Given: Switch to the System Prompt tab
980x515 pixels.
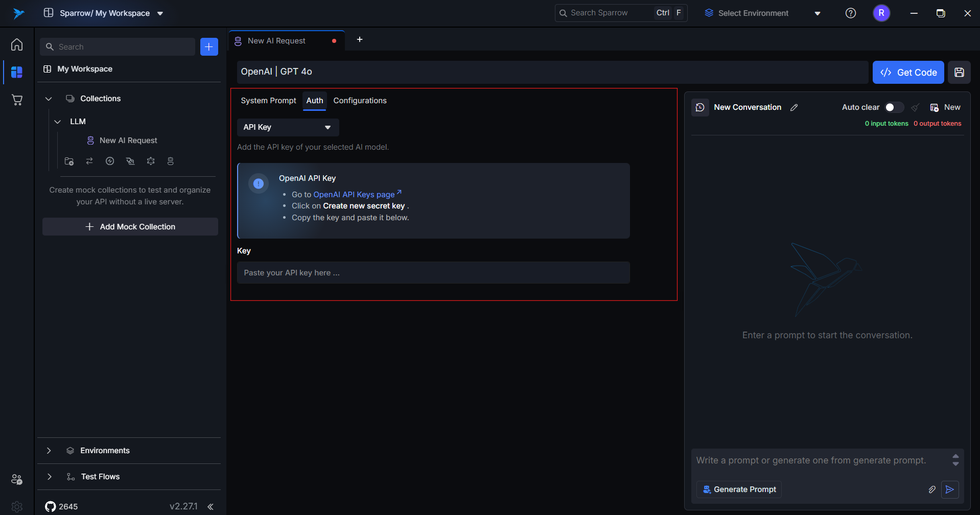Looking at the screenshot, I should click(268, 101).
